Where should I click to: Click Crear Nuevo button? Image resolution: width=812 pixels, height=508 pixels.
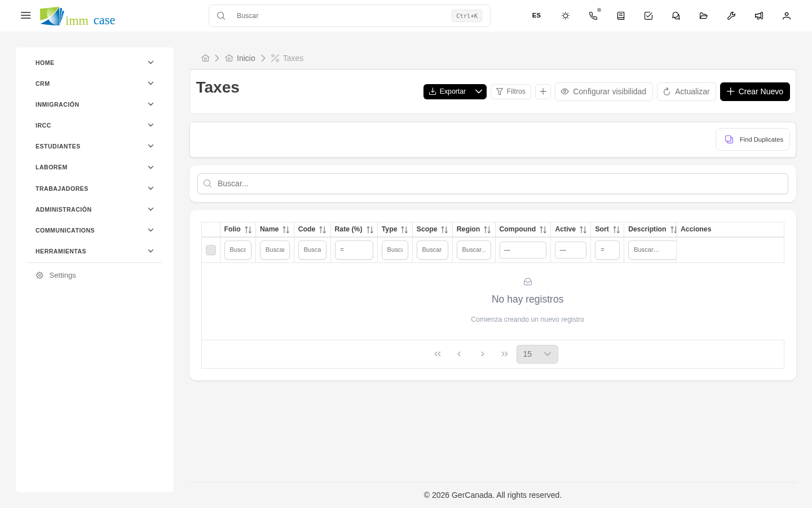click(755, 91)
